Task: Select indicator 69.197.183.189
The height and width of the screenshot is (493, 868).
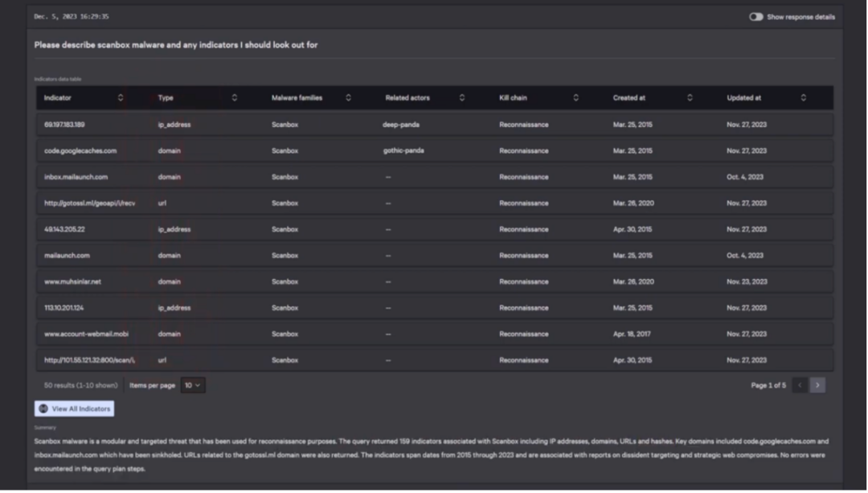Action: [64, 125]
